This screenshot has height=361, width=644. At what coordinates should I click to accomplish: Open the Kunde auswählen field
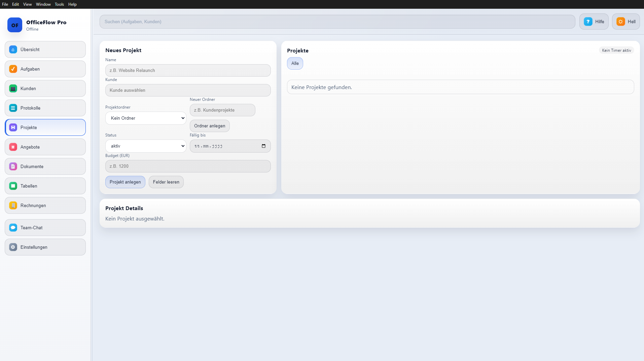pyautogui.click(x=188, y=90)
